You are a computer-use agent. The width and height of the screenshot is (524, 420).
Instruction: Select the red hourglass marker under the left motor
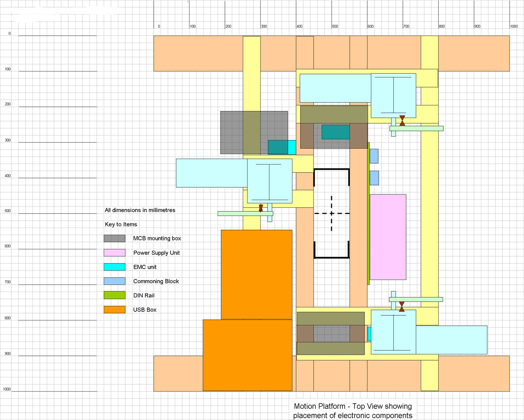pos(261,208)
